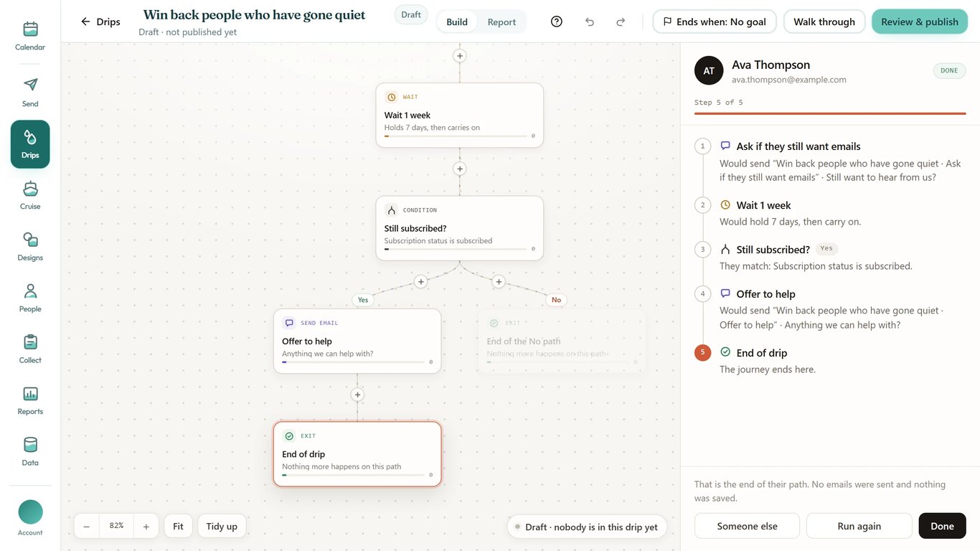The image size is (980, 551).
Task: Open the Cruise section
Action: 30,196
